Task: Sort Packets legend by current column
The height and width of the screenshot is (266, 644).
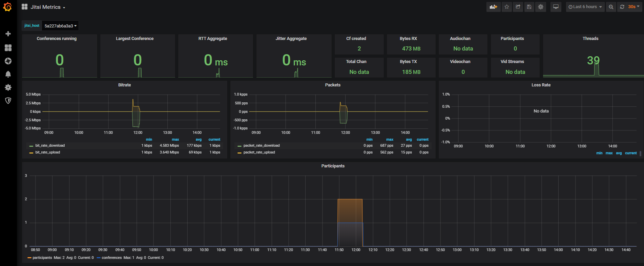Action: [422, 140]
